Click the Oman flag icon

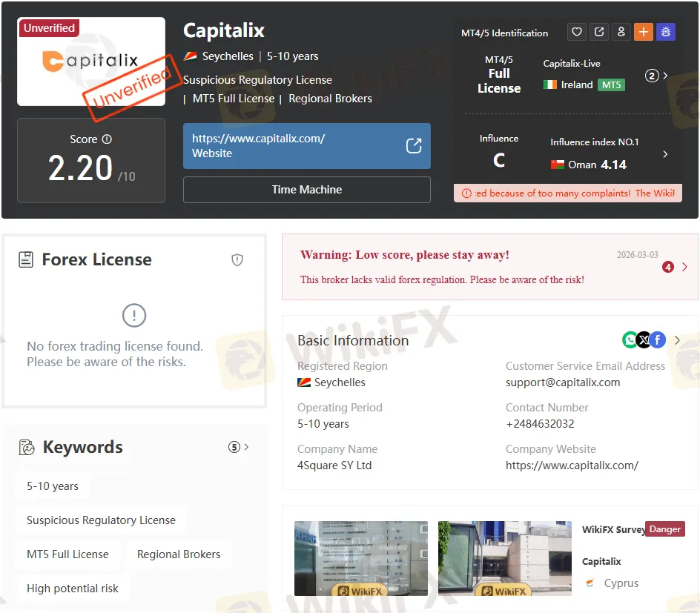(x=557, y=165)
